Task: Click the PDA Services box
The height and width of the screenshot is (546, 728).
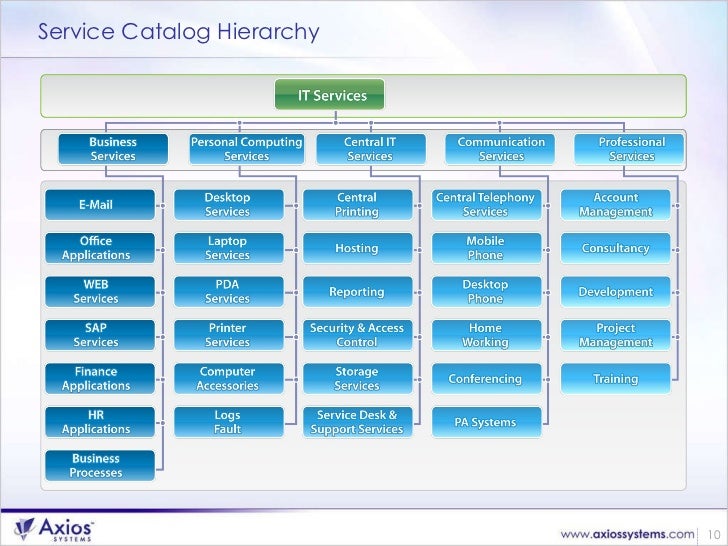Action: pos(229,292)
